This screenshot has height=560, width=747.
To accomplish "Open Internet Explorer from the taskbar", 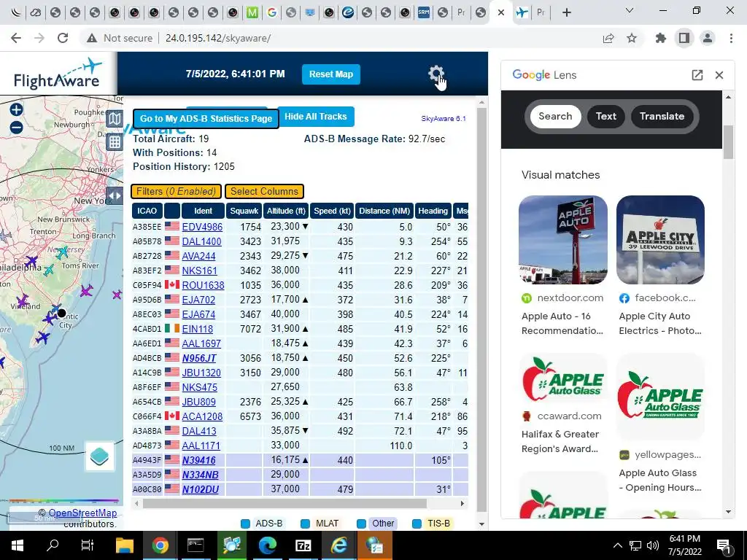I will pos(338,545).
